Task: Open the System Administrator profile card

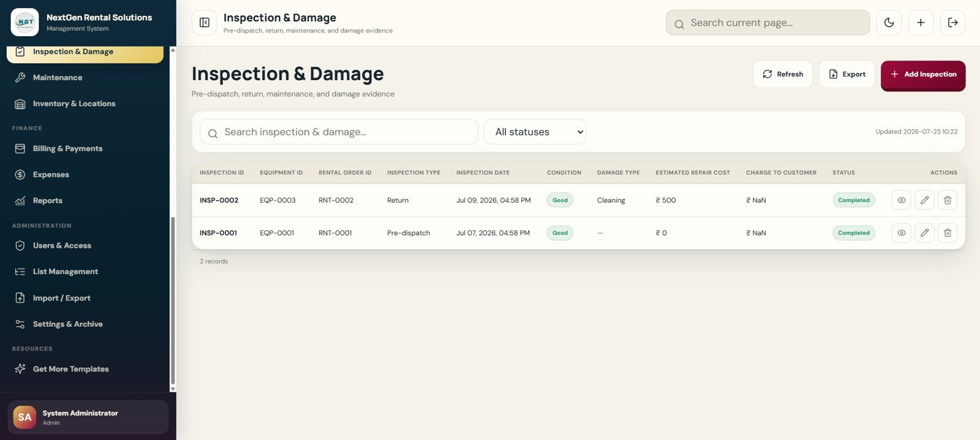Action: point(88,417)
